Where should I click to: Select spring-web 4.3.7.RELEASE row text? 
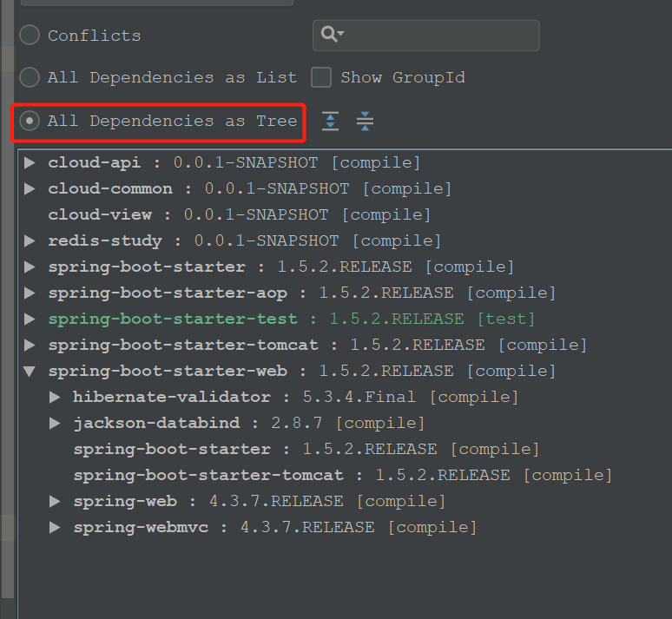(260, 501)
